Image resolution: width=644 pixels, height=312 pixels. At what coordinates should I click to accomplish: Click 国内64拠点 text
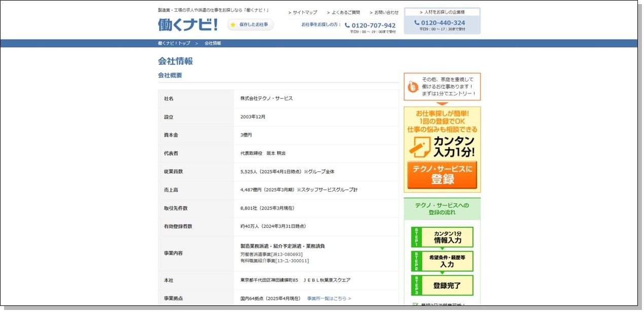[270, 298]
